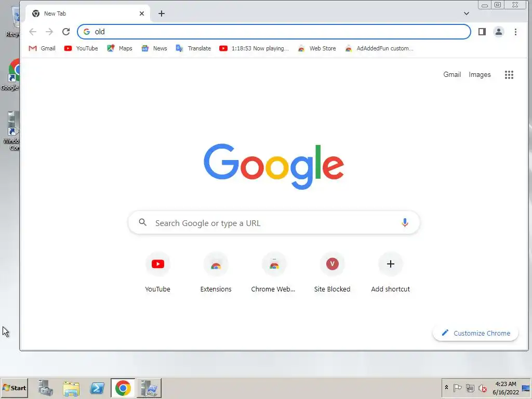Click the Google icon in the address bar
This screenshot has width=532, height=399.
tap(87, 32)
